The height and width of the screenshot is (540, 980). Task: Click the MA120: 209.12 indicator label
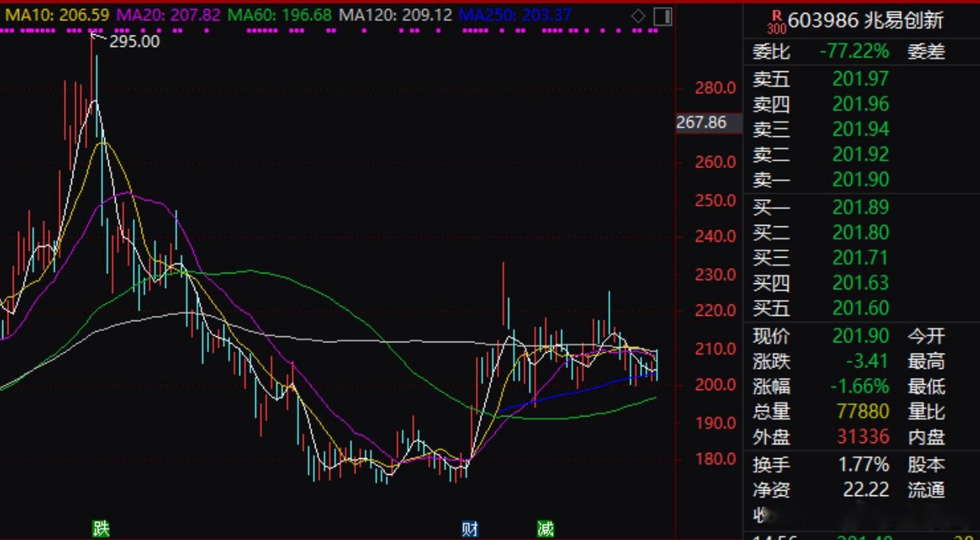(395, 14)
